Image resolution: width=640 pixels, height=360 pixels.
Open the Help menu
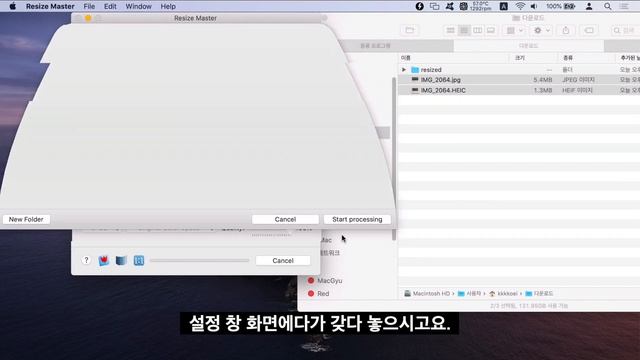tap(168, 6)
